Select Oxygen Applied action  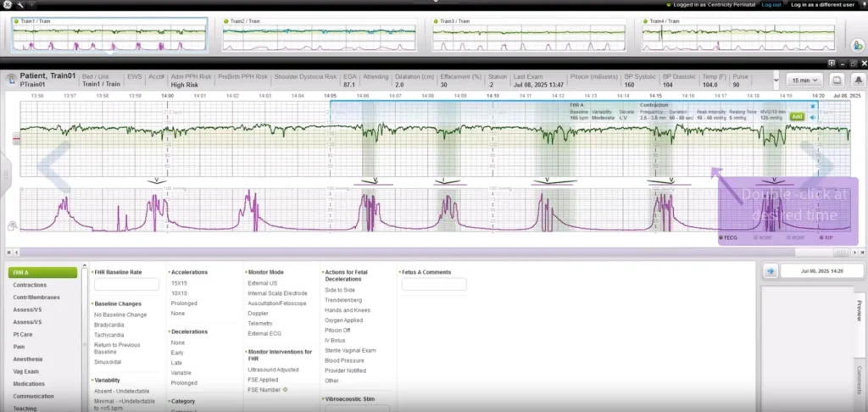[344, 320]
